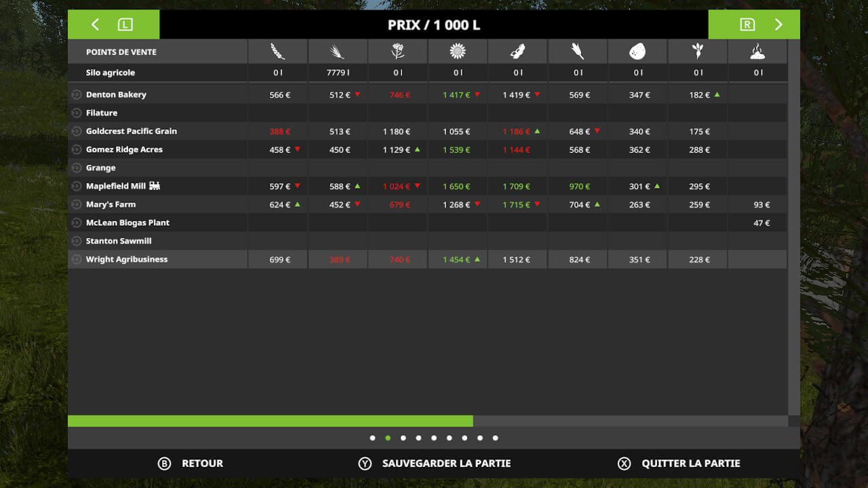Click the soybean column icon
Viewport: 868px width, 488px height.
pos(517,52)
